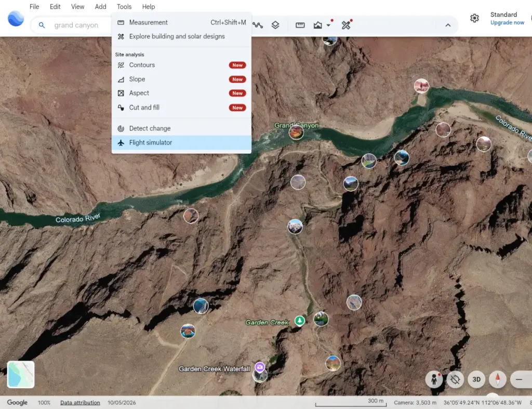Click the 100% status text
The image size is (532, 409).
coord(44,403)
